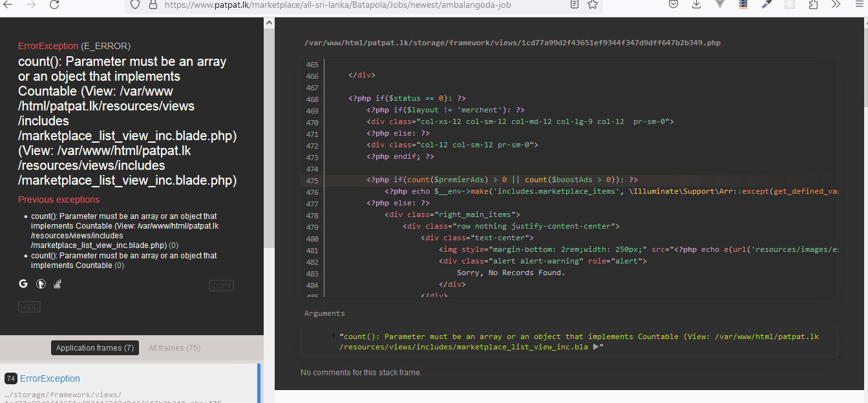This screenshot has width=868, height=403.
Task: Search the error on Stack Overflow
Action: pyautogui.click(x=57, y=284)
